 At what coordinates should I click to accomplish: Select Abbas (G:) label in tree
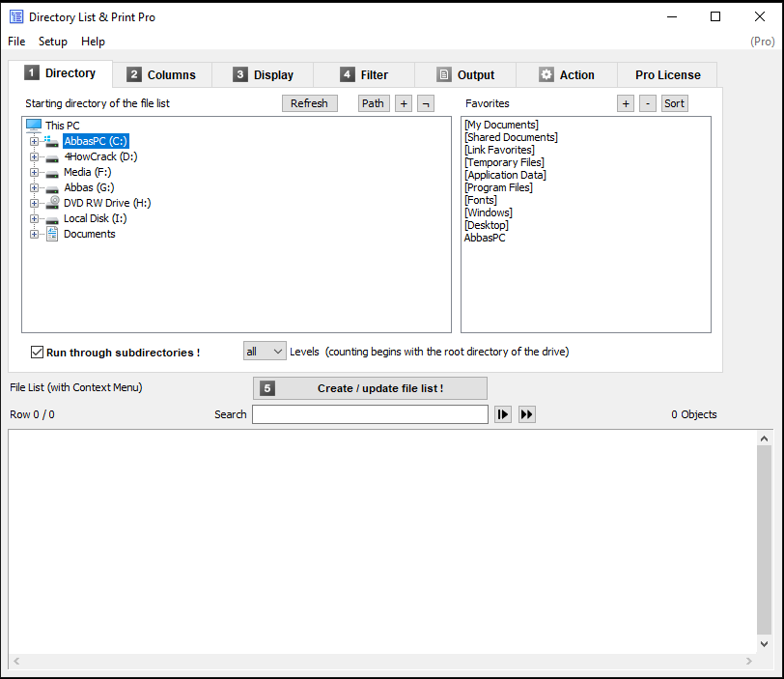click(x=89, y=187)
